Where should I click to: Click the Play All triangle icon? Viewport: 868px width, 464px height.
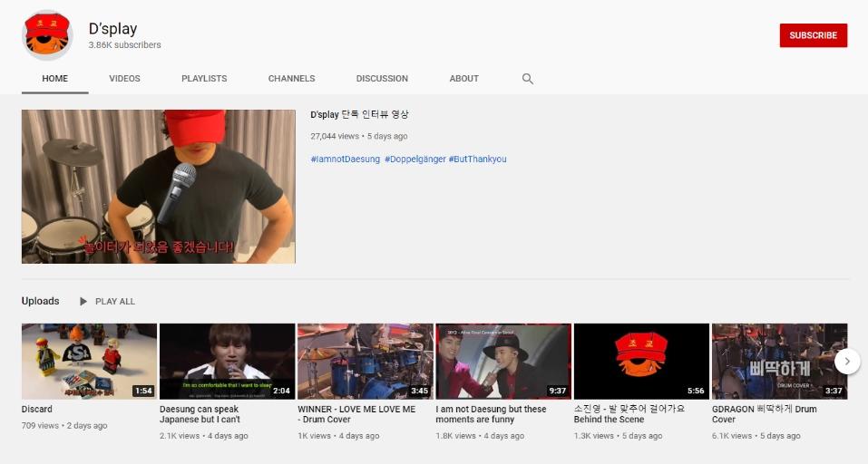tap(83, 302)
